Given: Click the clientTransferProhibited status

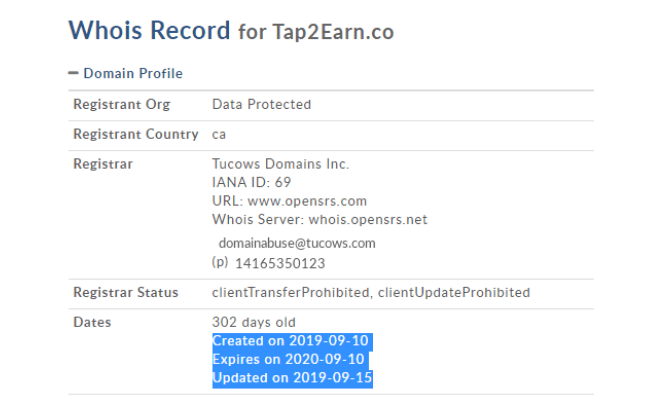Looking at the screenshot, I should pyautogui.click(x=290, y=293).
